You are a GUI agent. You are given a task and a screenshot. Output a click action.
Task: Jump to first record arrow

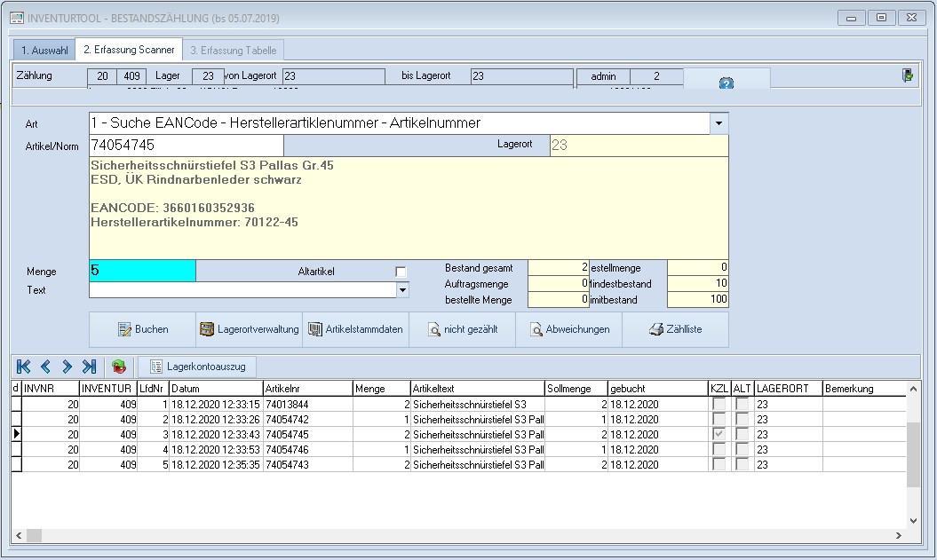24,366
